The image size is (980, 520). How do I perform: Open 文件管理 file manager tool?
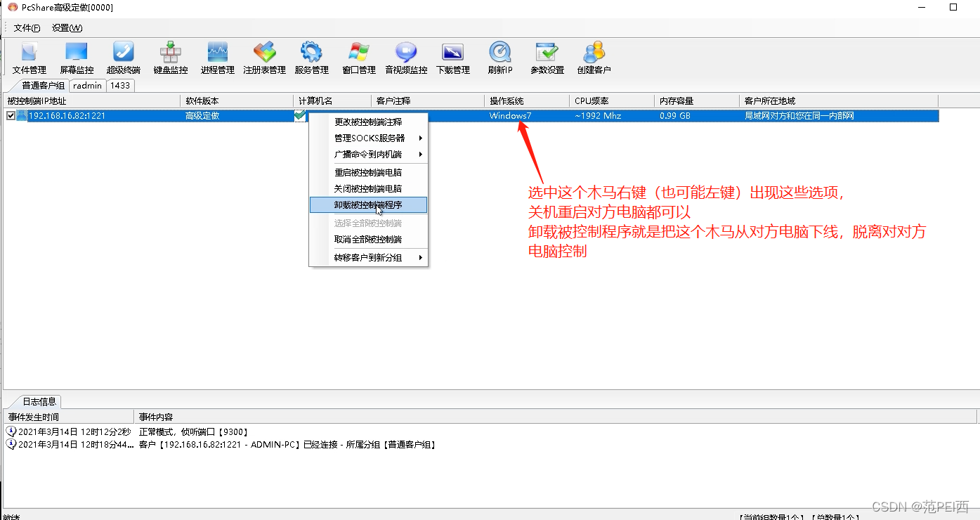29,58
